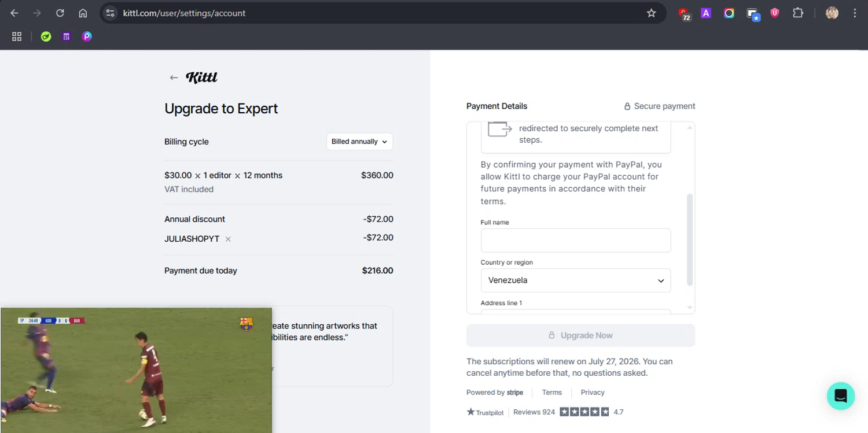
Task: Click the Upgrade Now button
Action: 580,335
